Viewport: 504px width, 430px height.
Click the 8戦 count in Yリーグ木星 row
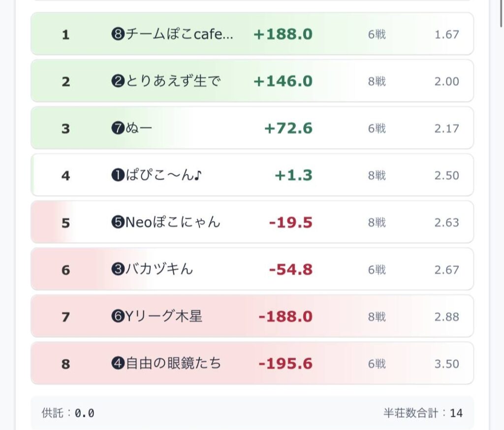pyautogui.click(x=377, y=317)
